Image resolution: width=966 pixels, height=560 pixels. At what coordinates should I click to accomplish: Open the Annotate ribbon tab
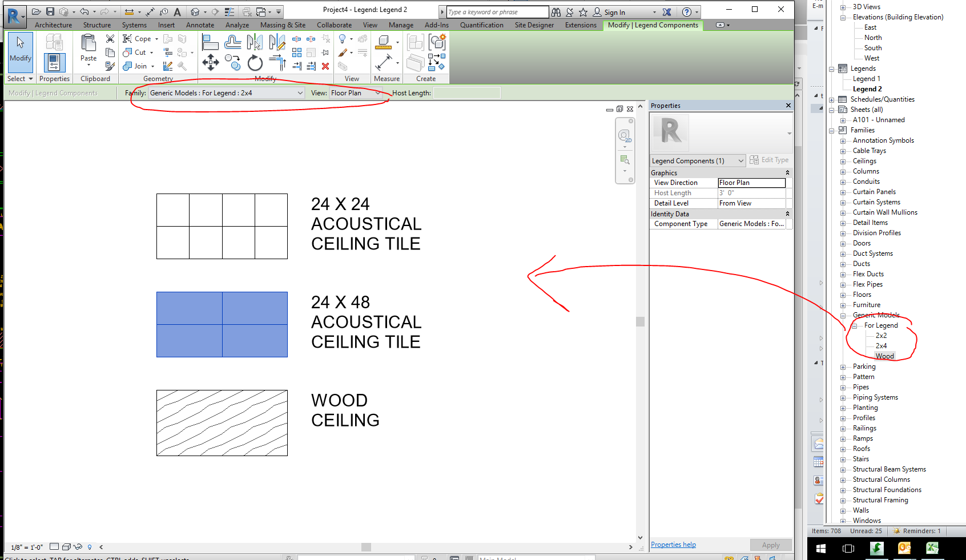coord(200,25)
